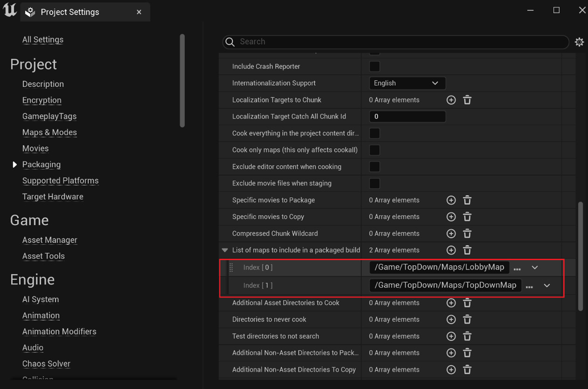The height and width of the screenshot is (389, 588).
Task: Click the TopDownMap path text field
Action: click(445, 285)
